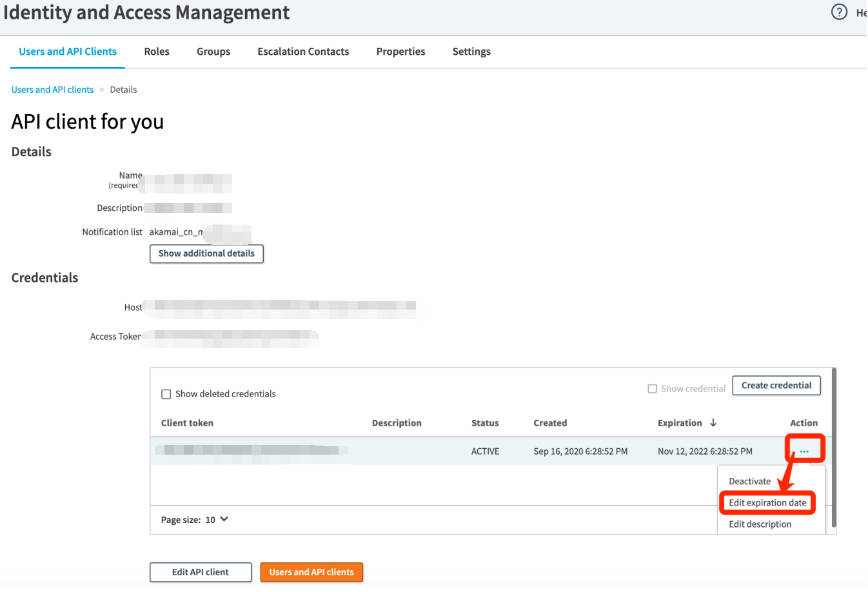Click the Details breadcrumb text

[123, 90]
